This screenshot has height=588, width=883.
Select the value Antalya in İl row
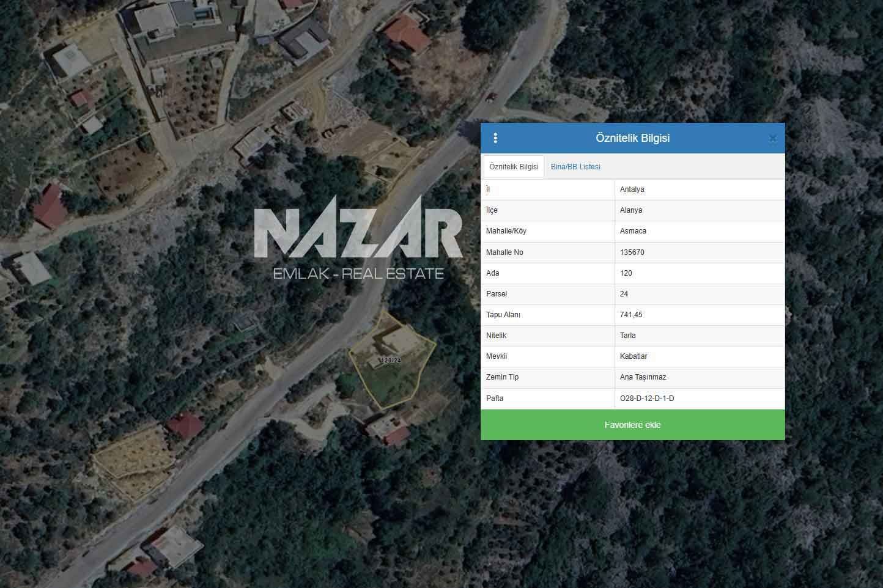point(632,189)
